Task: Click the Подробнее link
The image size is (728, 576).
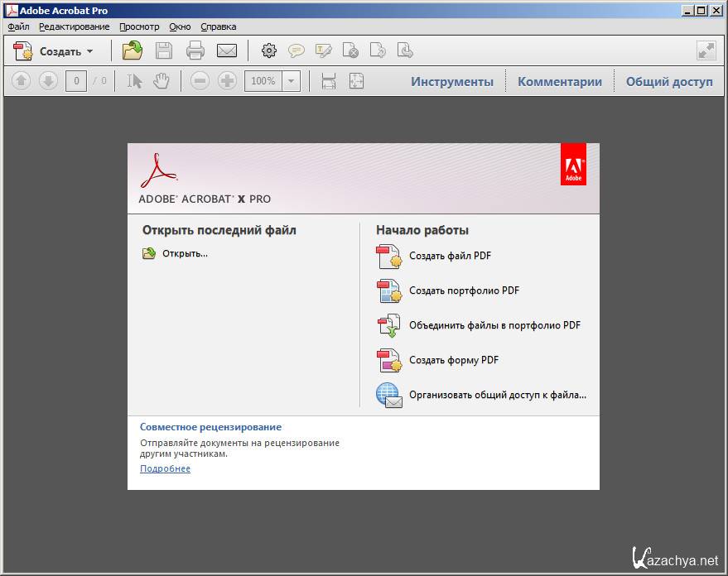Action: click(165, 468)
